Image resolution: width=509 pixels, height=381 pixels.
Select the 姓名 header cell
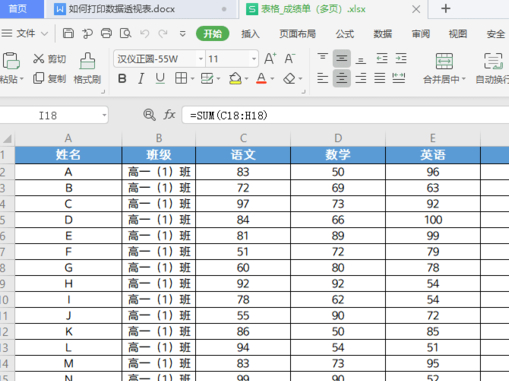[x=68, y=155]
